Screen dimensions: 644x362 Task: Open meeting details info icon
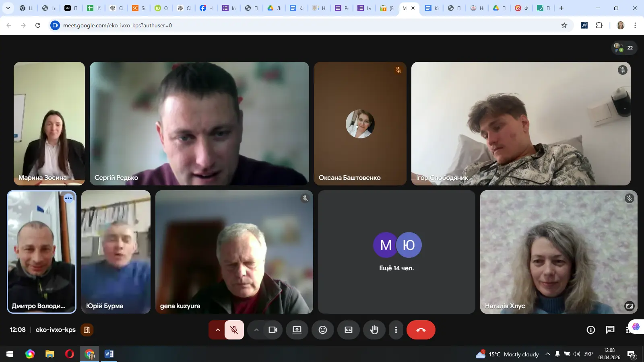590,330
